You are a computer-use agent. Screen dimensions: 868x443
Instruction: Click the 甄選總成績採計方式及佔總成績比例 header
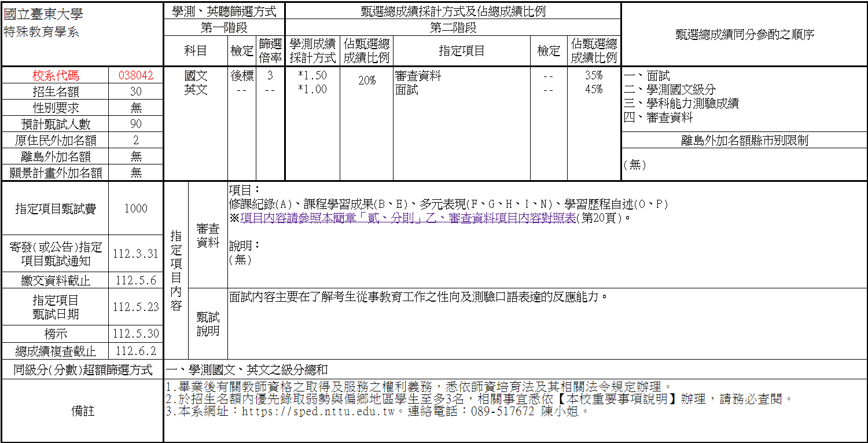pyautogui.click(x=453, y=11)
